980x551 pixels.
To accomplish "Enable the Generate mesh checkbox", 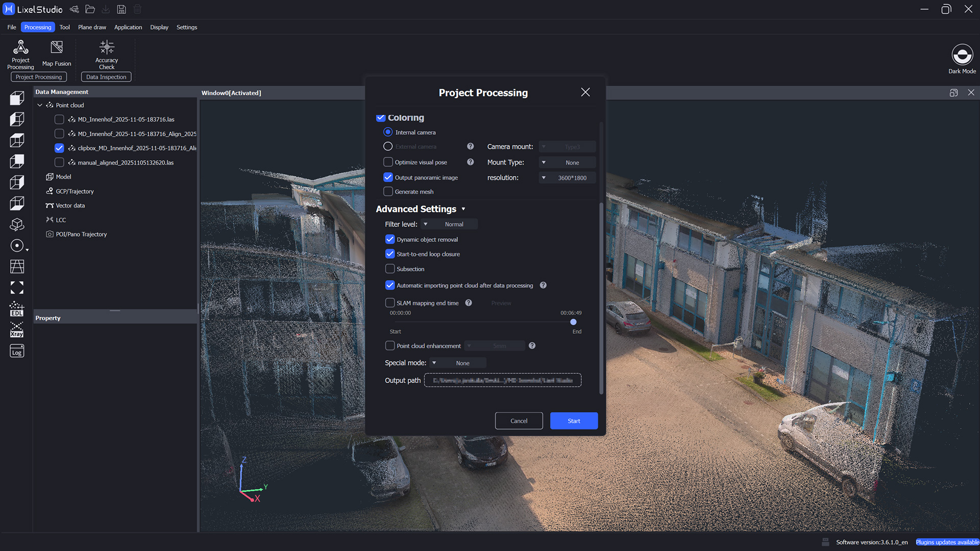I will [388, 192].
